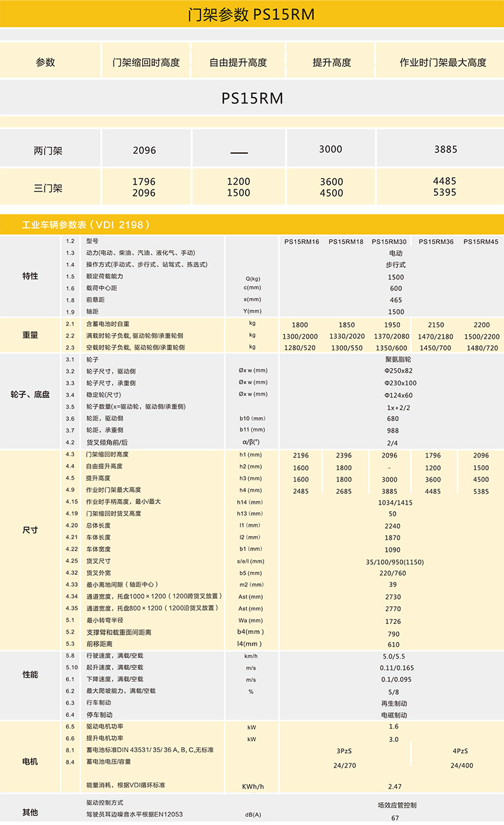Click the 性能 category label
The width and height of the screenshot is (504, 825).
(x=30, y=674)
